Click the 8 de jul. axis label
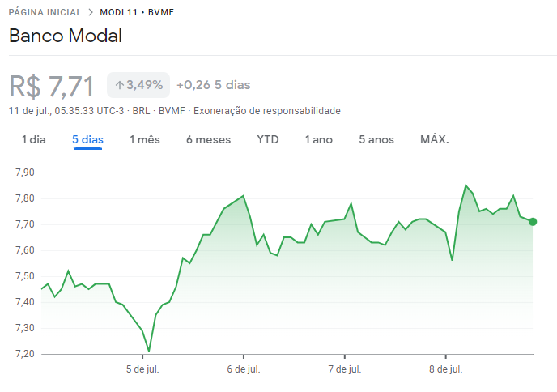Screen dimensions: 557x392 click(446, 369)
